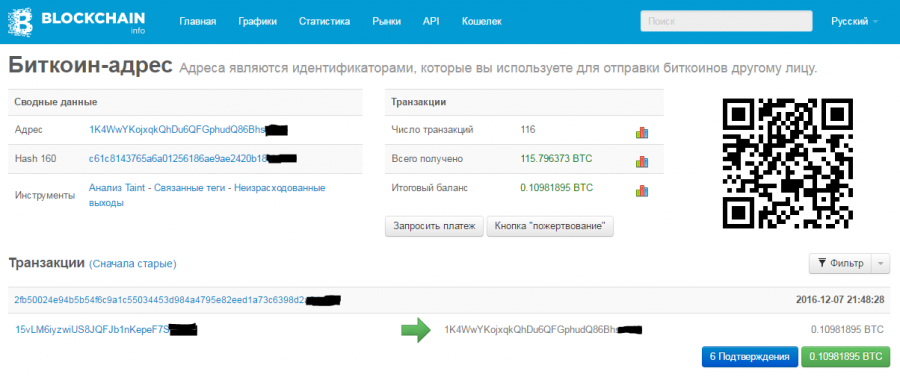900x383 pixels.
Task: Open the Главная menu item
Action: [x=197, y=21]
